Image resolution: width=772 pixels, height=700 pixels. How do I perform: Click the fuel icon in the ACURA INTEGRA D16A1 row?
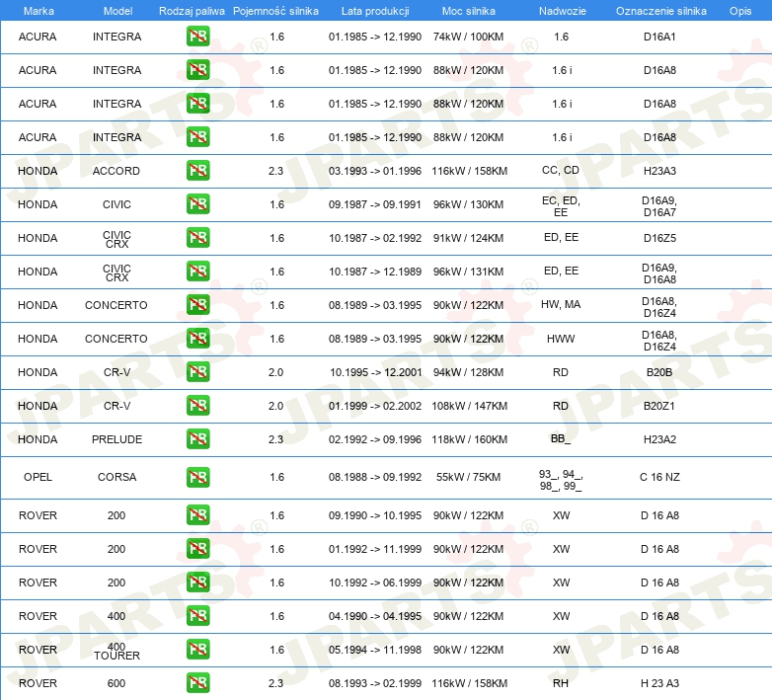(x=197, y=37)
